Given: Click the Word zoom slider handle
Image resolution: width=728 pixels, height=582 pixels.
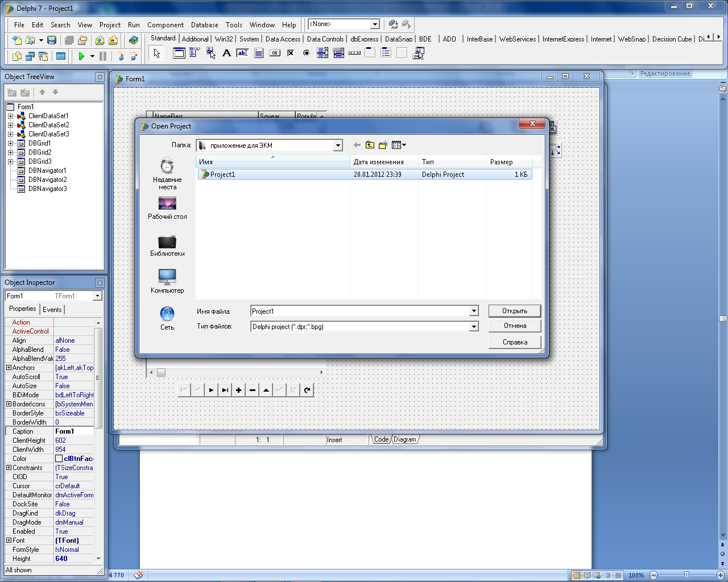Looking at the screenshot, I should [x=686, y=575].
